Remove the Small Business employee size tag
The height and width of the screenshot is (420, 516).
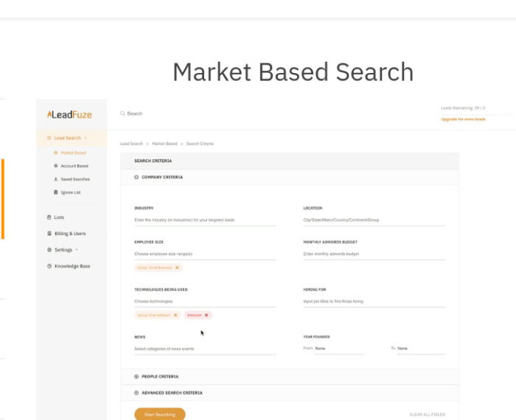coord(177,267)
